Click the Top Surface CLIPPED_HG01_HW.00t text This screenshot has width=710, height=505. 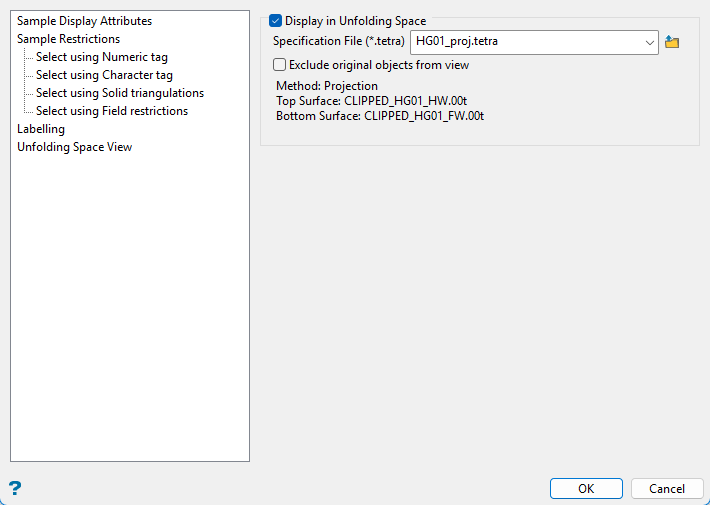click(371, 101)
